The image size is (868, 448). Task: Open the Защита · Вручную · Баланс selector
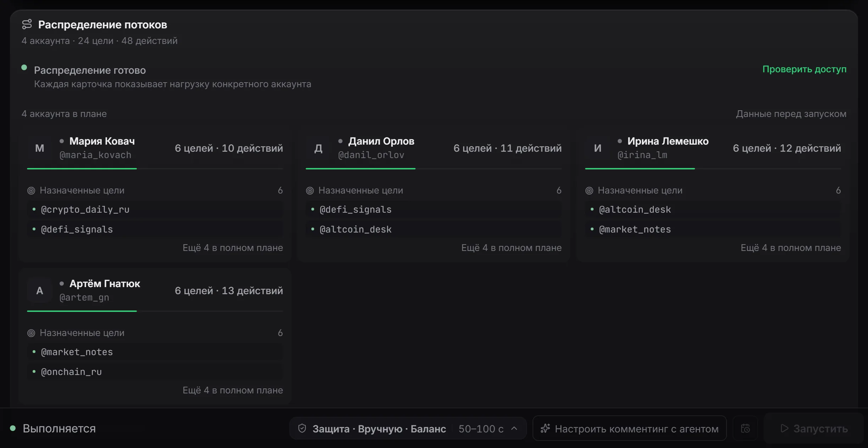408,429
